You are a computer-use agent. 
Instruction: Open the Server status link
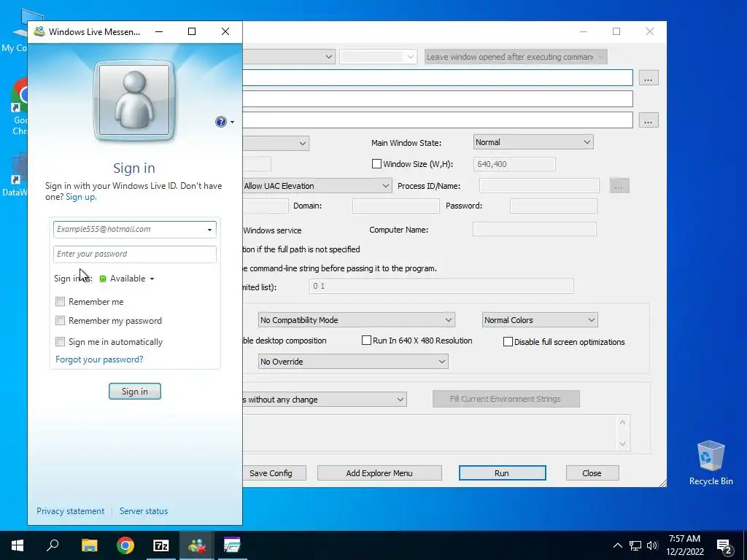144,511
